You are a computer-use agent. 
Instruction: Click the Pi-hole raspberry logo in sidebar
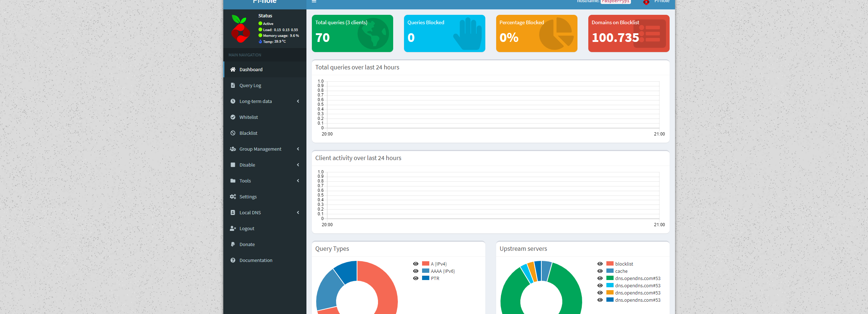(x=240, y=29)
